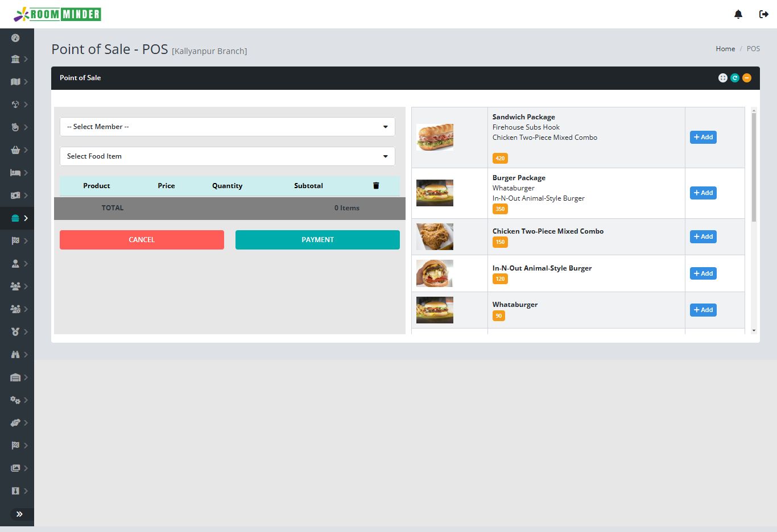Open the shopping basket sidebar menu
The image size is (777, 532).
tap(15, 150)
